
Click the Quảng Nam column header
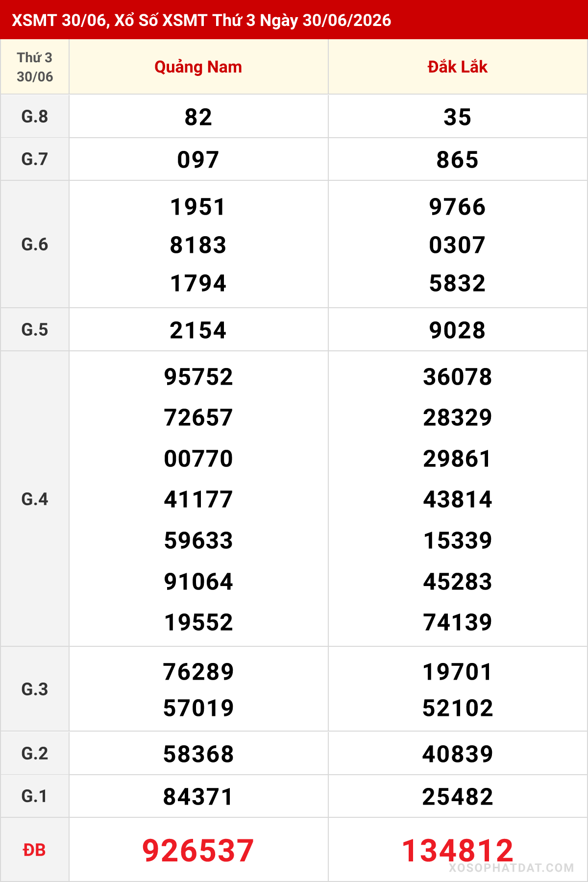pos(198,67)
